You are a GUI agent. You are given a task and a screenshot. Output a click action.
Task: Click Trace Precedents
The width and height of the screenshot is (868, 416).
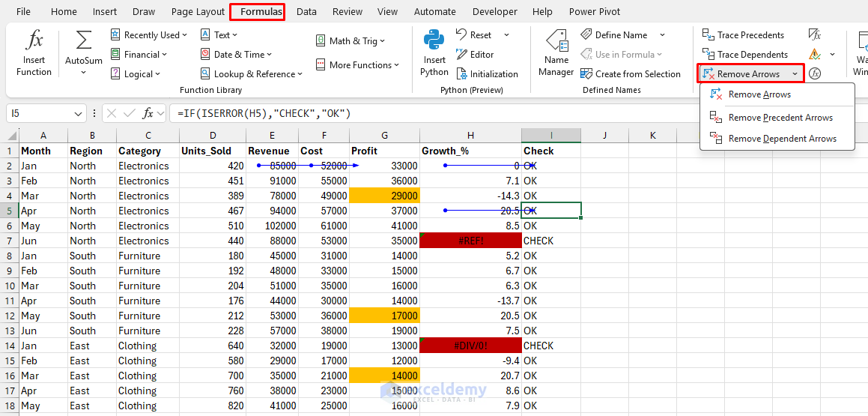(x=744, y=35)
